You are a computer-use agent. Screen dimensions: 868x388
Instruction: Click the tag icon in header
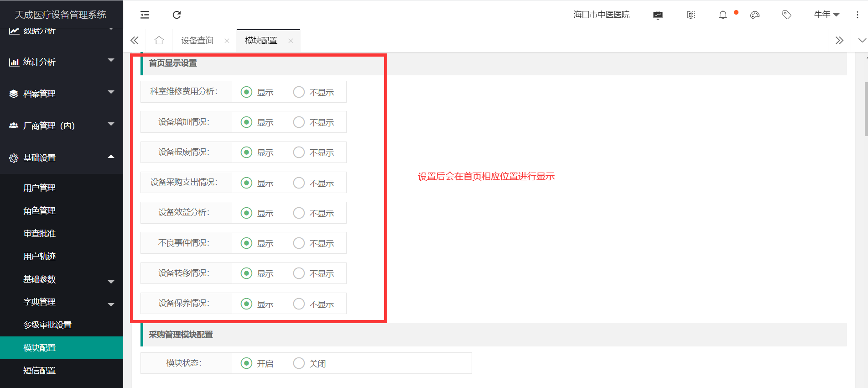(x=787, y=15)
